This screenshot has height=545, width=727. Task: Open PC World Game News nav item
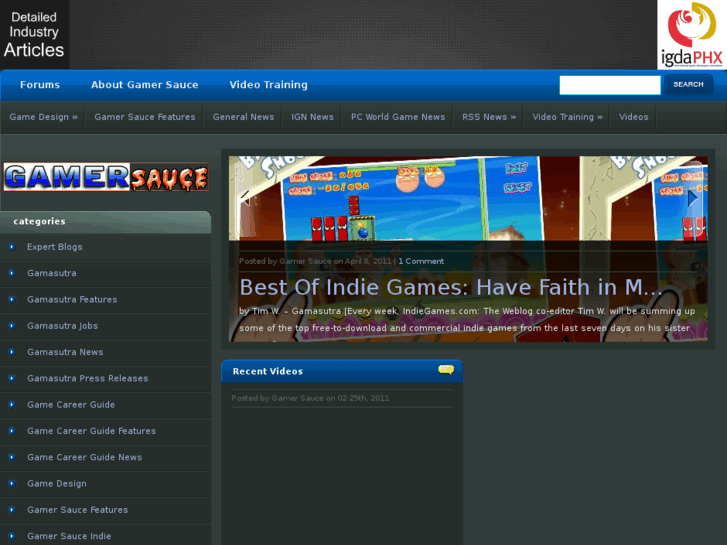click(x=398, y=117)
